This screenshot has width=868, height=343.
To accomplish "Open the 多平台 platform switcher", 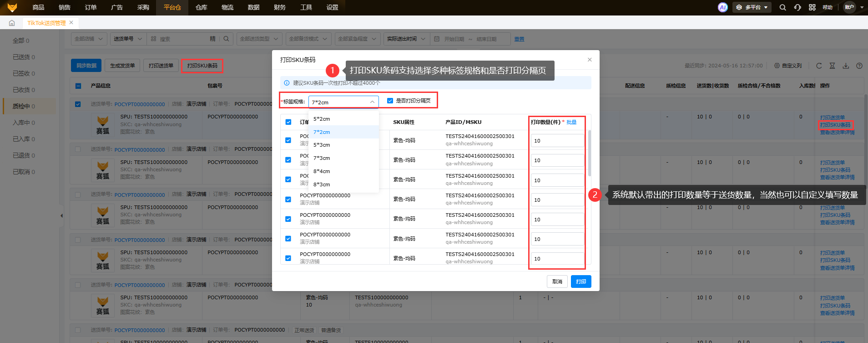I will [x=752, y=7].
